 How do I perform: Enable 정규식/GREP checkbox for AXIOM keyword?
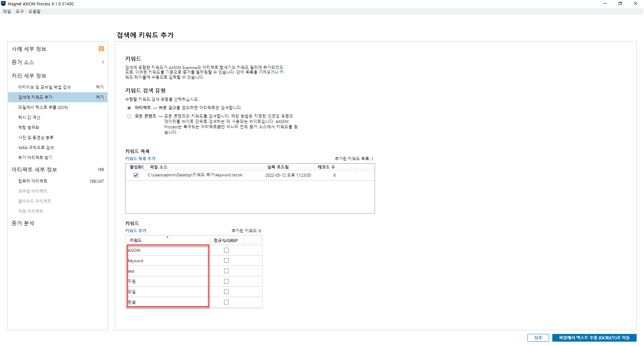(226, 250)
